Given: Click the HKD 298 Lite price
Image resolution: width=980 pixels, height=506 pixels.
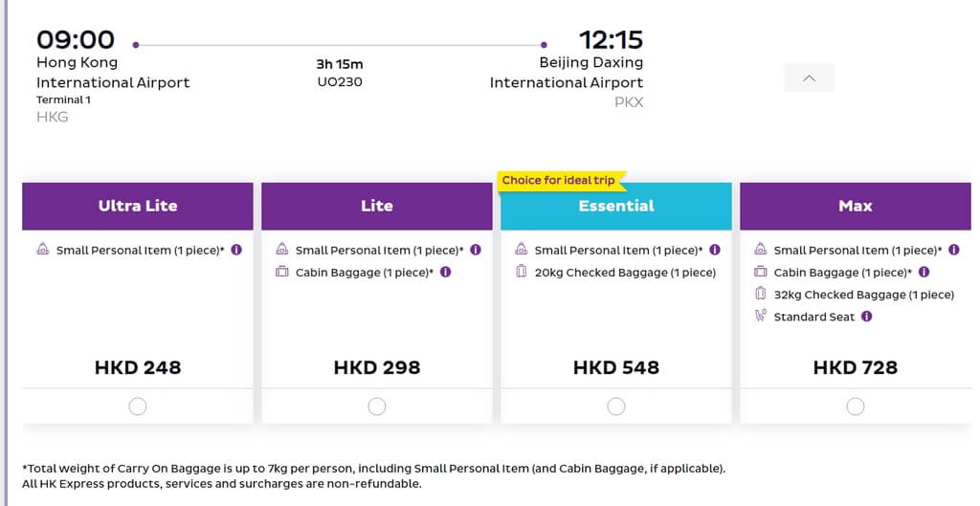Looking at the screenshot, I should [377, 367].
